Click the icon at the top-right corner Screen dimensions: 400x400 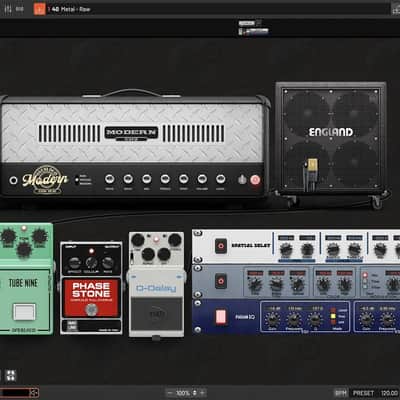(396, 10)
